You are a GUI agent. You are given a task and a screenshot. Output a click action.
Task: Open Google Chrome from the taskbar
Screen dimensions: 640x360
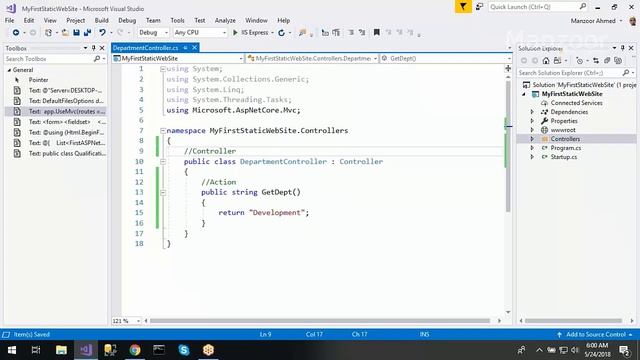(135, 350)
